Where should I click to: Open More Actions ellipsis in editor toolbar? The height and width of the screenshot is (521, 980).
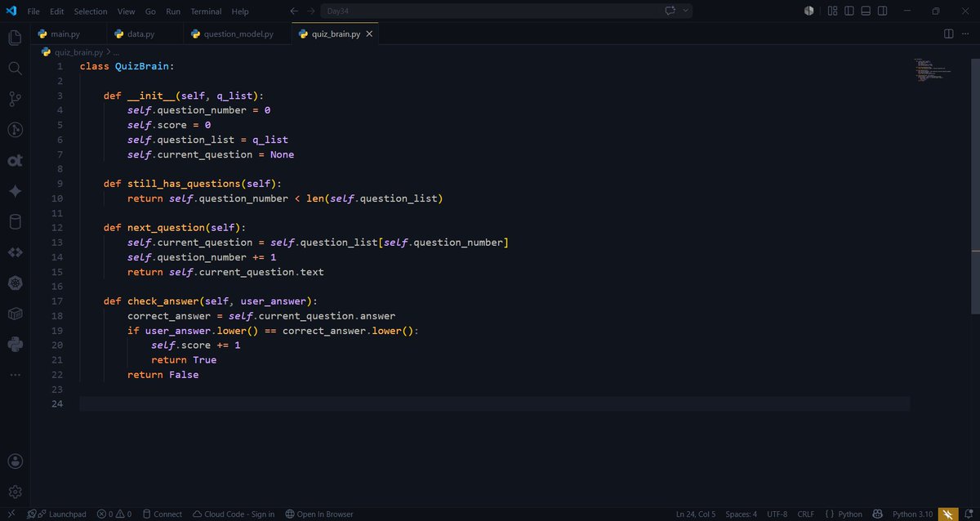tap(966, 34)
